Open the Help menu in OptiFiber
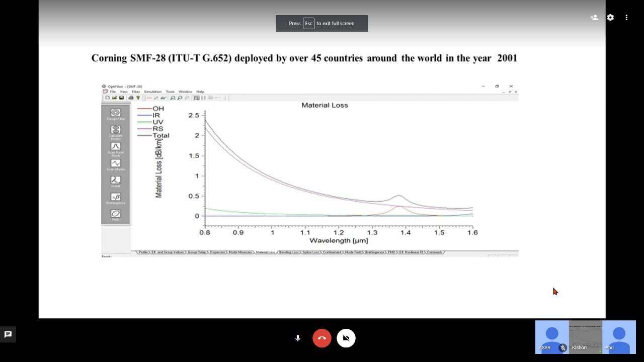 tap(200, 92)
